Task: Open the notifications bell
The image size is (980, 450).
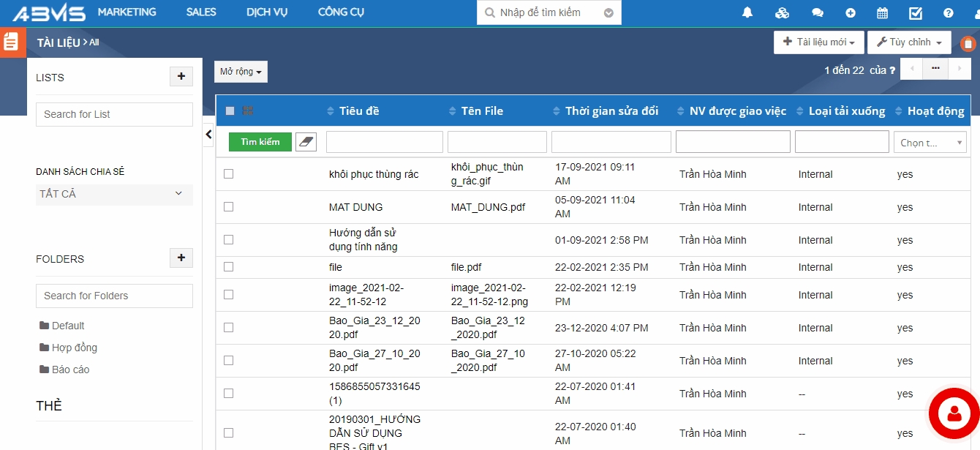Action: tap(747, 12)
